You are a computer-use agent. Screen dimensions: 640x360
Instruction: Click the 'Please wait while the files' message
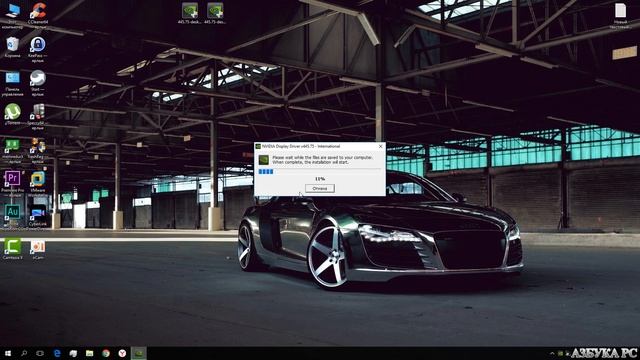coord(322,160)
